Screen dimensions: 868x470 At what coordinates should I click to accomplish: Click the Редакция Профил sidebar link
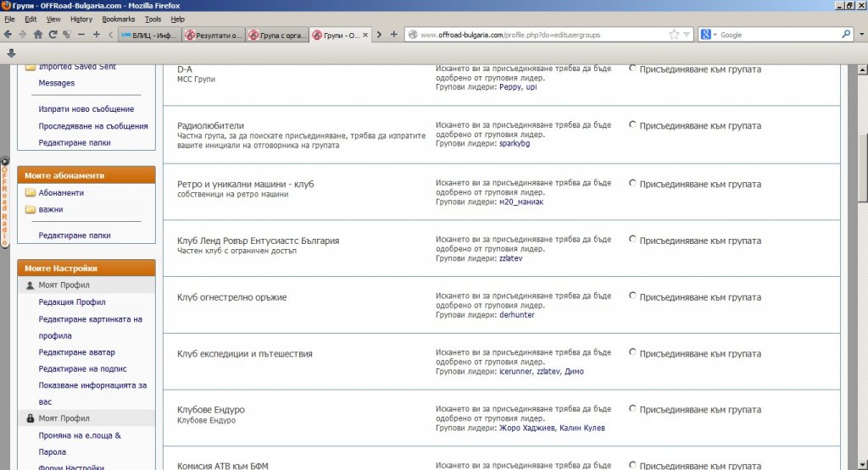[x=72, y=302]
